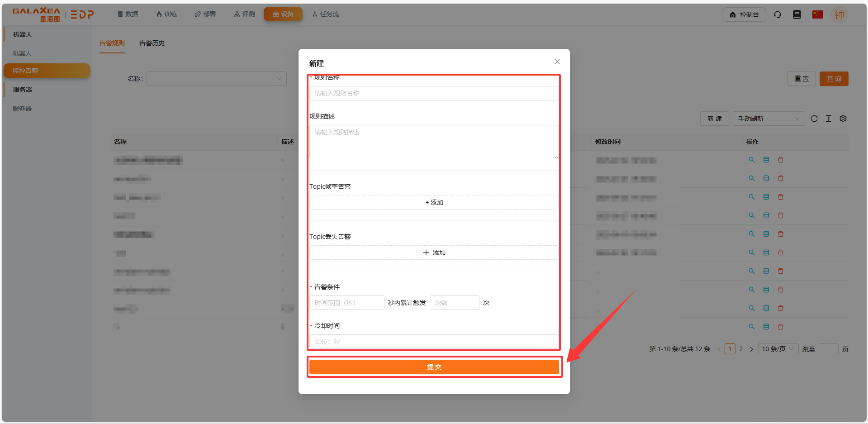Viewport: 868px width, 424px height.
Task: Click the headset support icon in header
Action: pyautogui.click(x=777, y=14)
